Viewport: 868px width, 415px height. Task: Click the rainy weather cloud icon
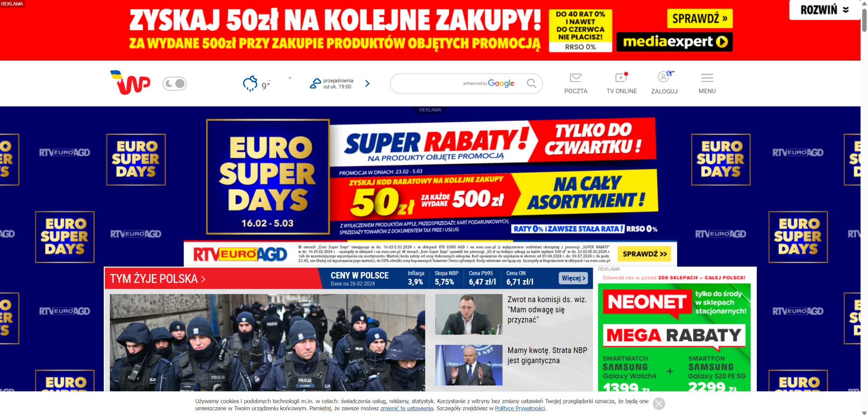[x=250, y=83]
